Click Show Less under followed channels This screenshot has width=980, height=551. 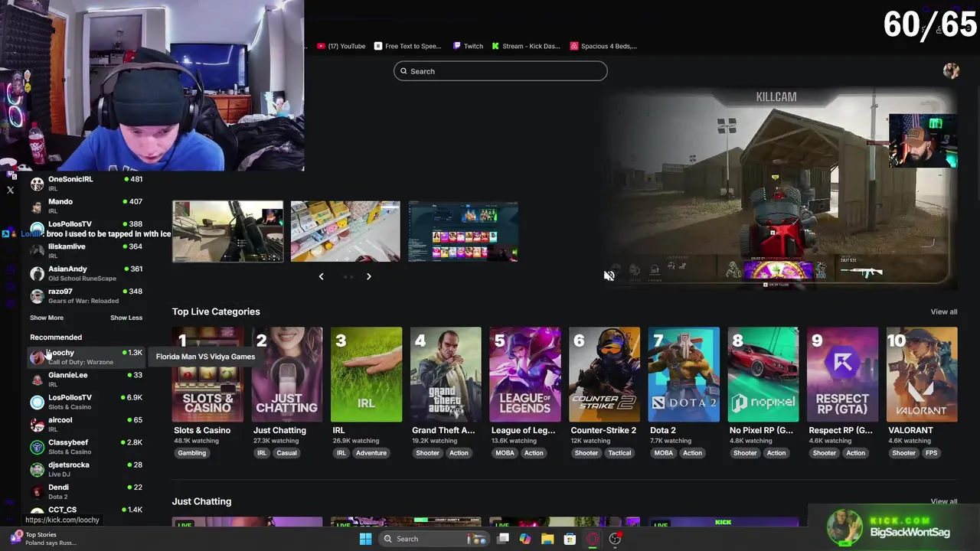(x=126, y=318)
